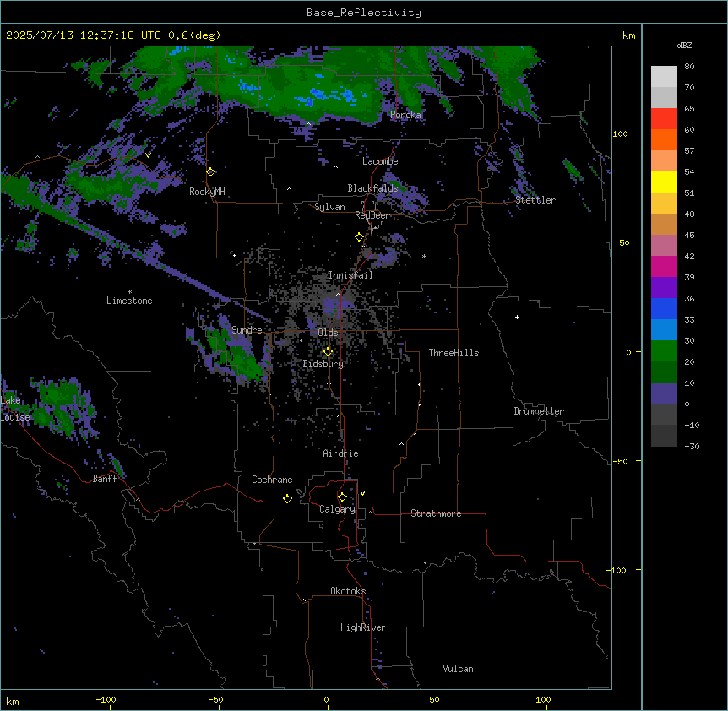
Task: Select the magenta 42-39 dBZ legend swatch
Action: [664, 266]
